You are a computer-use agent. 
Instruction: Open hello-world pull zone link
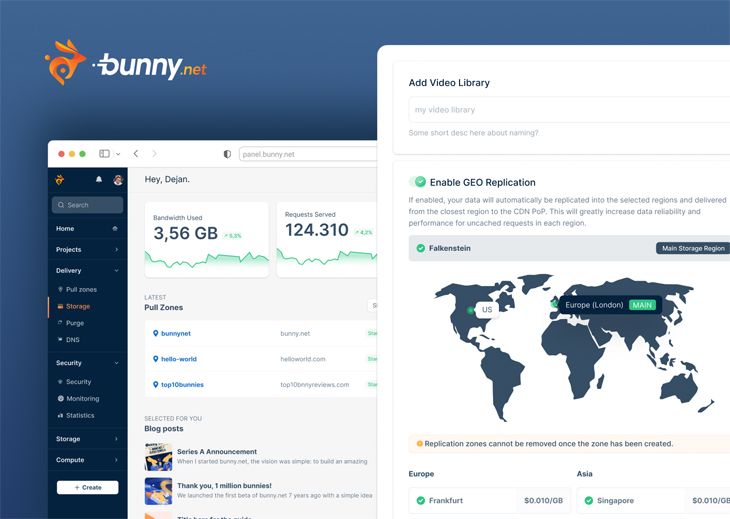tap(179, 359)
